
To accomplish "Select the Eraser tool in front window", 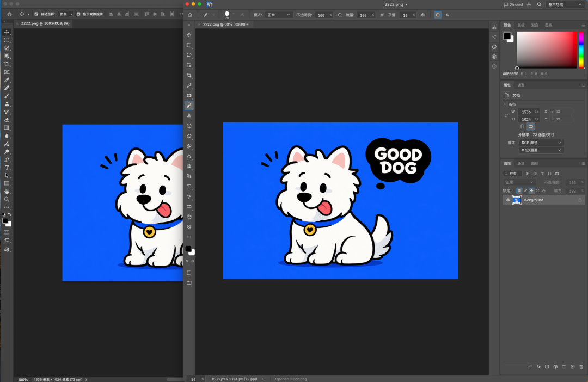I will (x=189, y=136).
